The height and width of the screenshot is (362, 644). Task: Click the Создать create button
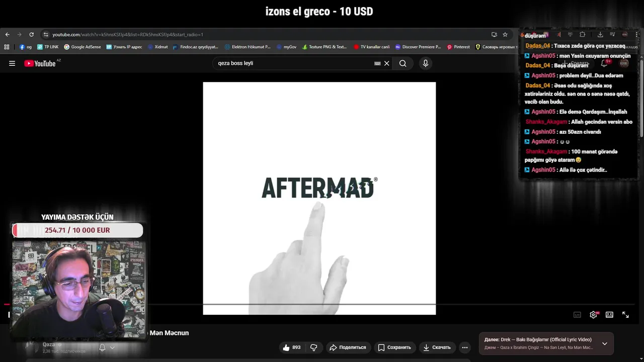[x=576, y=63]
